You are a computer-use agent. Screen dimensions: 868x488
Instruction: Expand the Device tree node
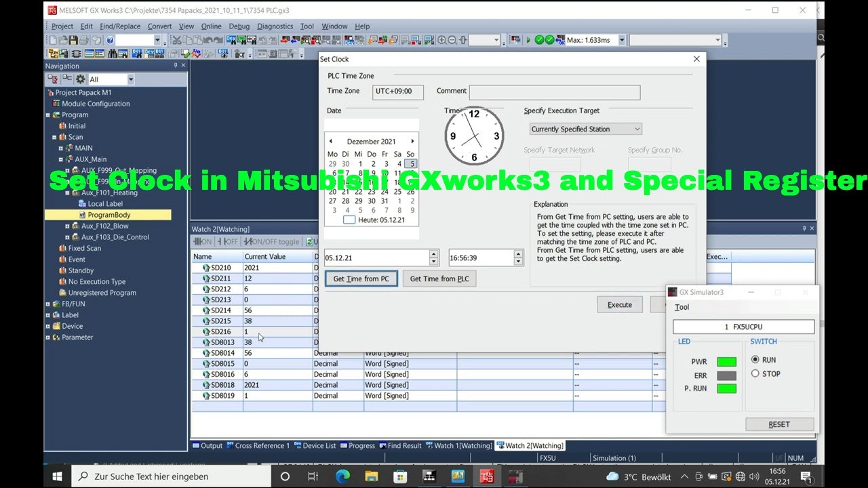[47, 326]
